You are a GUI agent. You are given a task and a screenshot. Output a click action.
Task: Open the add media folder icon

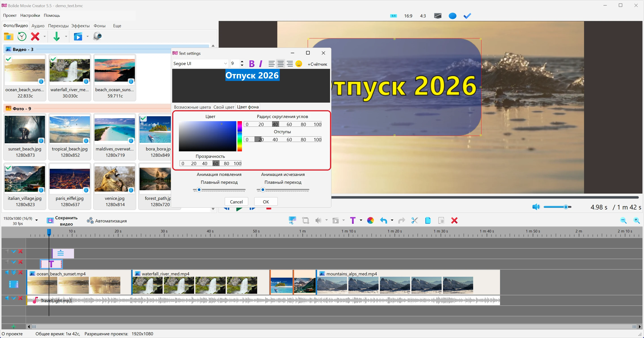[8, 36]
